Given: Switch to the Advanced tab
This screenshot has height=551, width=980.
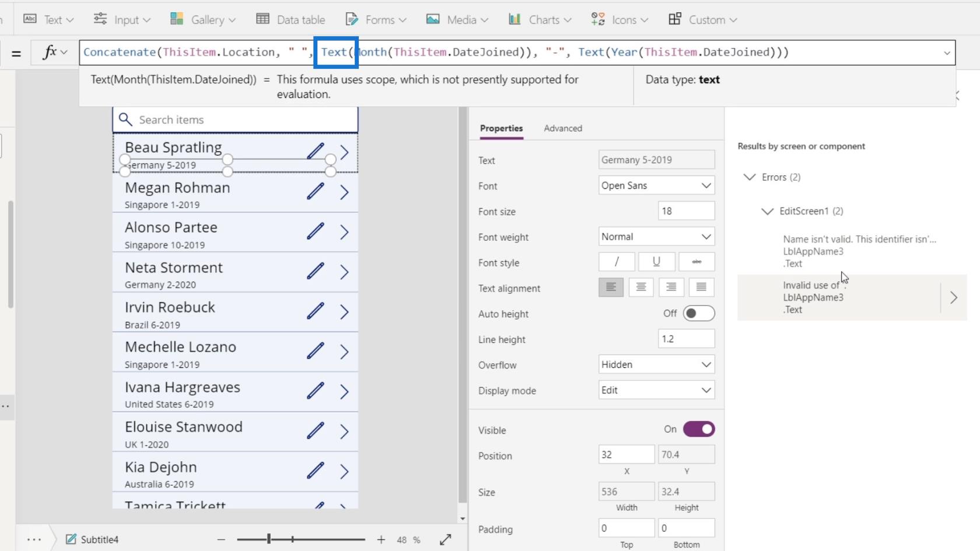Looking at the screenshot, I should 563,128.
